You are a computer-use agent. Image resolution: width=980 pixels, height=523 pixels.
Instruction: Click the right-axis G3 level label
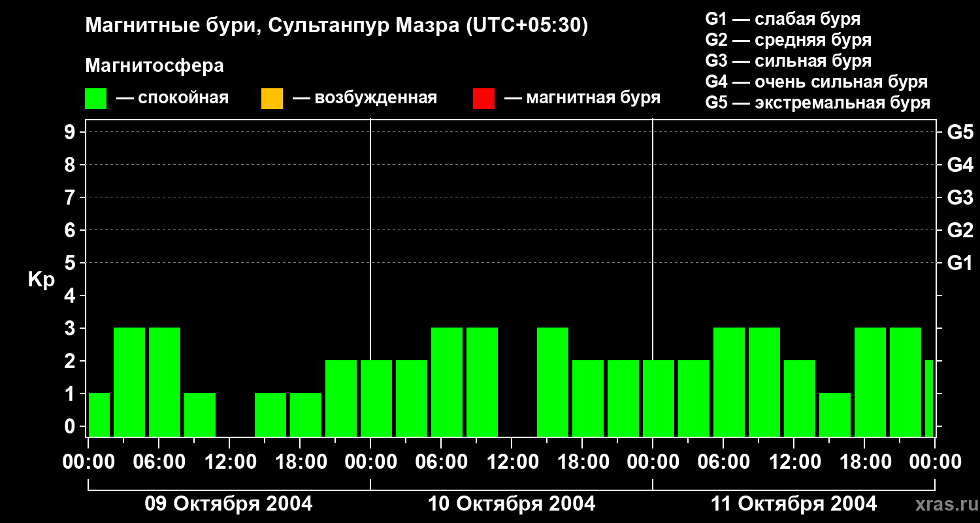click(960, 197)
